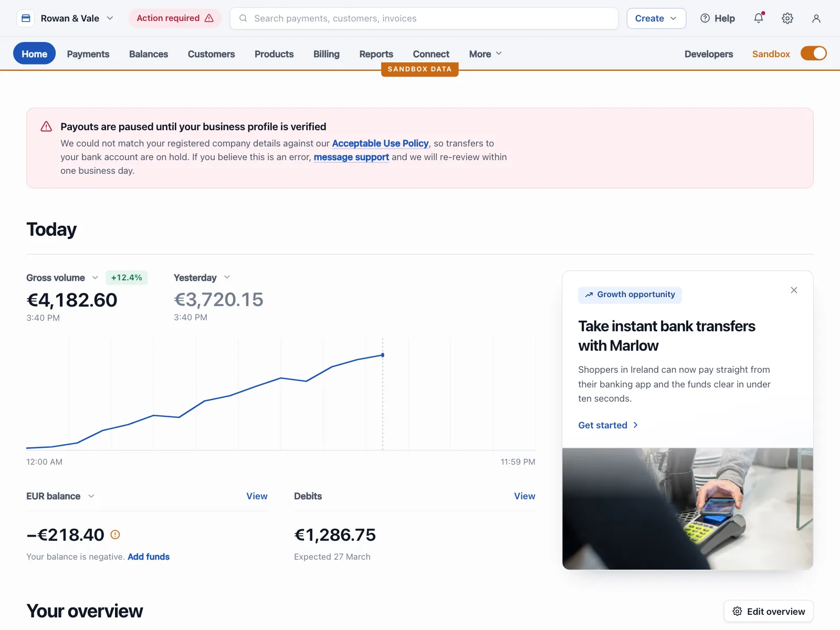Viewport: 840px width, 630px height.
Task: Open the Payments tab
Action: tap(88, 54)
